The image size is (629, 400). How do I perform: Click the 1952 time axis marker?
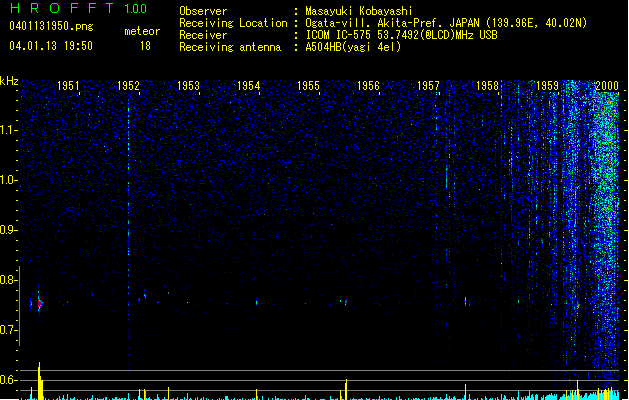(128, 86)
